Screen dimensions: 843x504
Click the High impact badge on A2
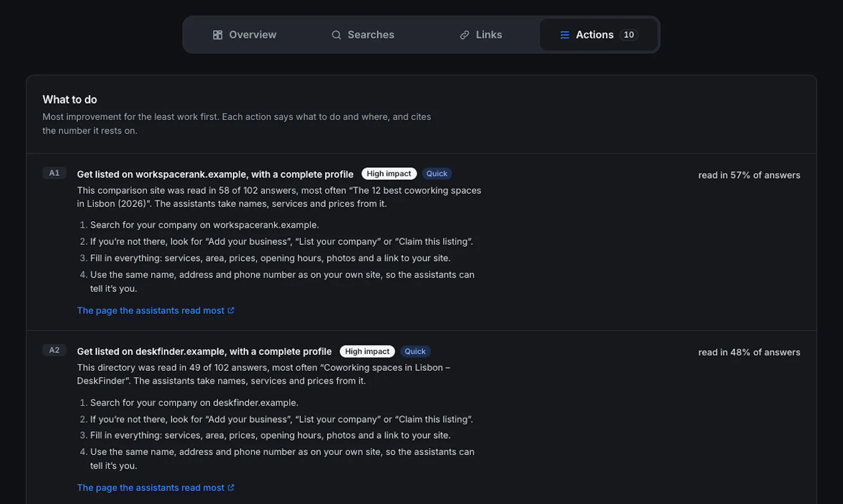[367, 351]
